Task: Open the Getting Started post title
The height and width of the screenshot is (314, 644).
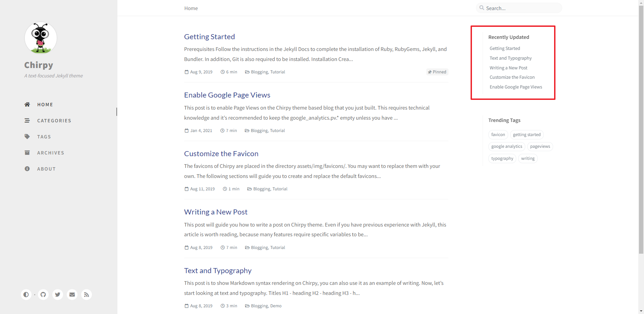Action: [209, 37]
